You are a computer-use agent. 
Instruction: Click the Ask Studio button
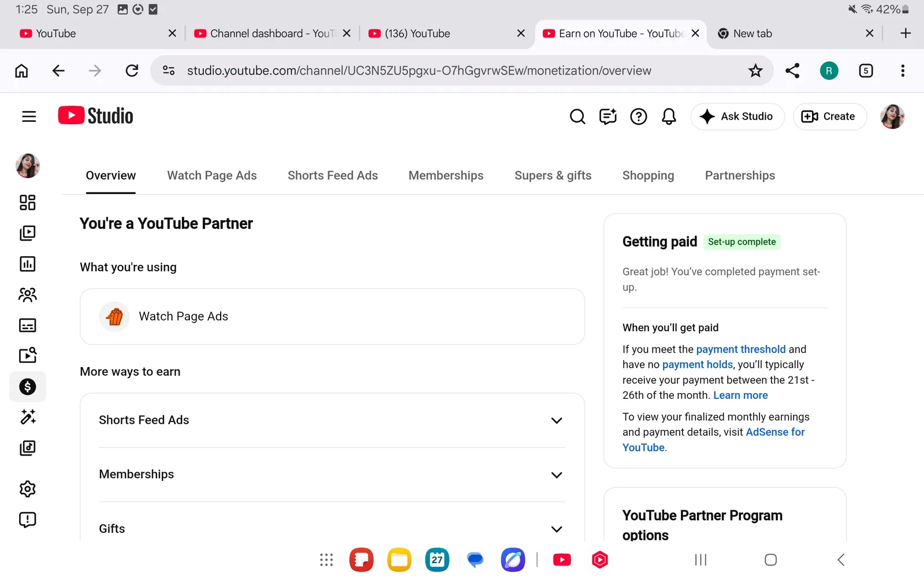737,117
